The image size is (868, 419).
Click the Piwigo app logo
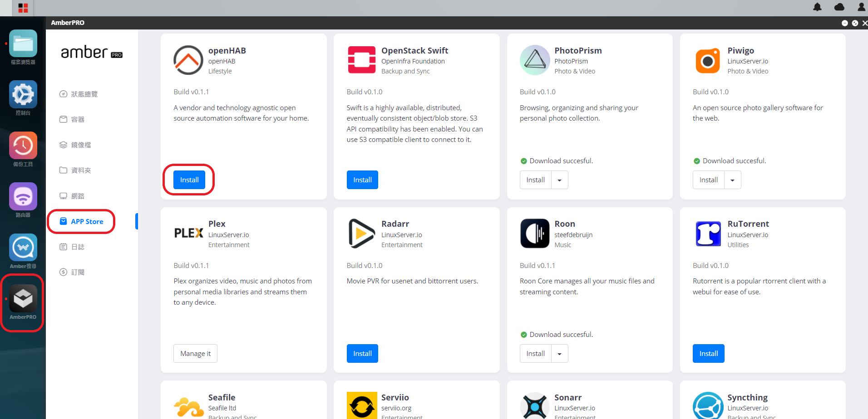click(708, 60)
